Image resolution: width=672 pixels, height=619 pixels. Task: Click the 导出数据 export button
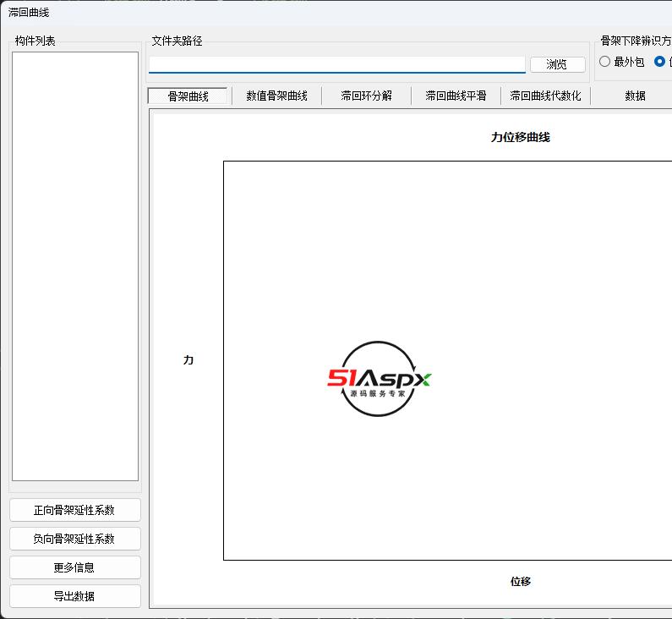pos(75,596)
